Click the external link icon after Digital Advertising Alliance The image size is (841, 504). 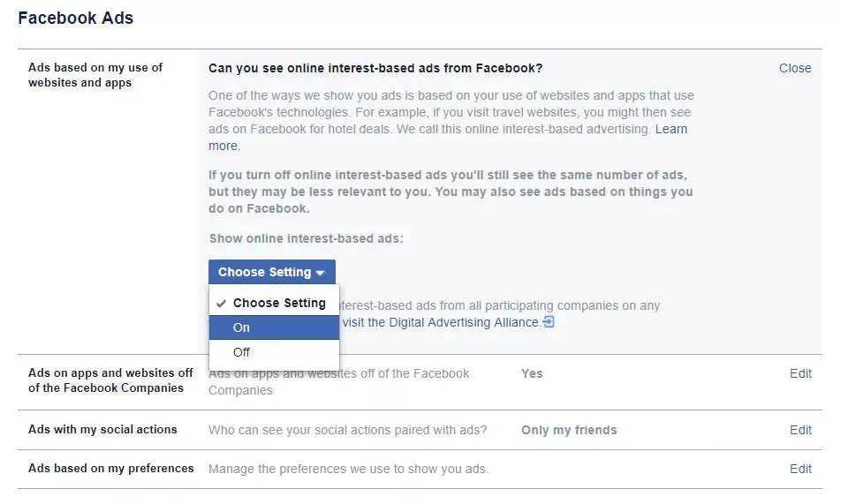tap(548, 321)
